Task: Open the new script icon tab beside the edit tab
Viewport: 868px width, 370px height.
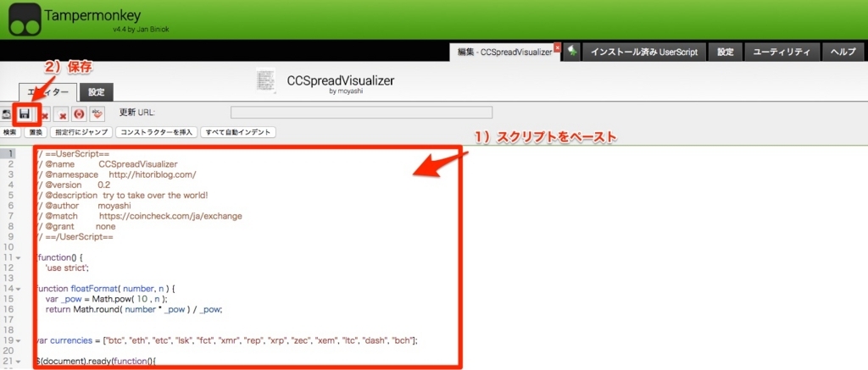Action: 572,52
